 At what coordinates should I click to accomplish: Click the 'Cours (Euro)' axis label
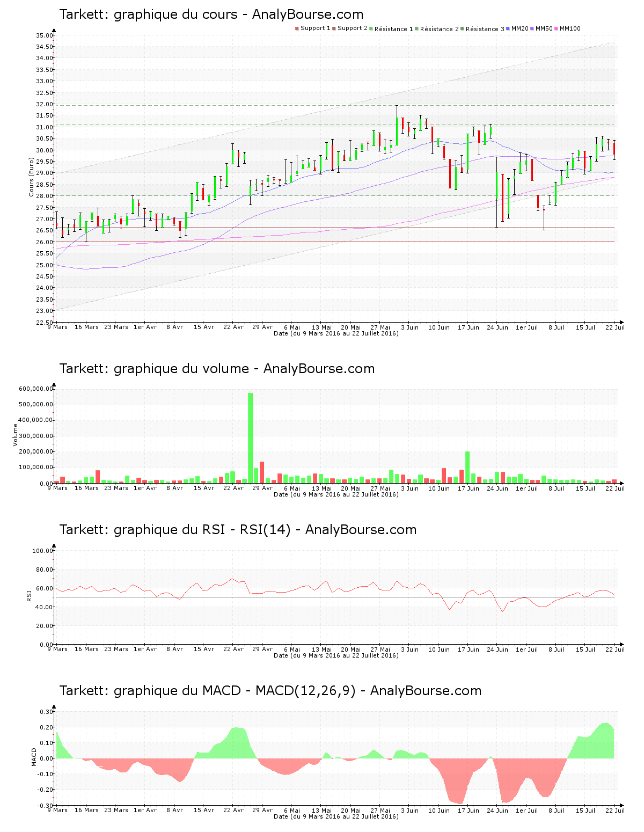(x=31, y=177)
